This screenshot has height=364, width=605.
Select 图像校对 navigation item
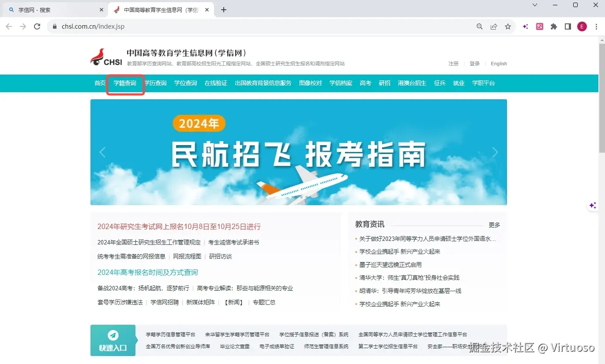(310, 83)
